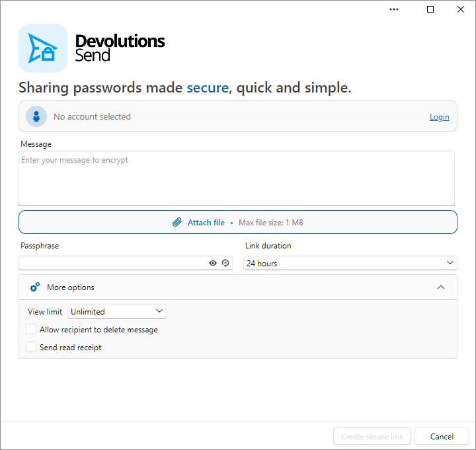
Task: Click the 'No account selected' text
Action: coord(92,116)
